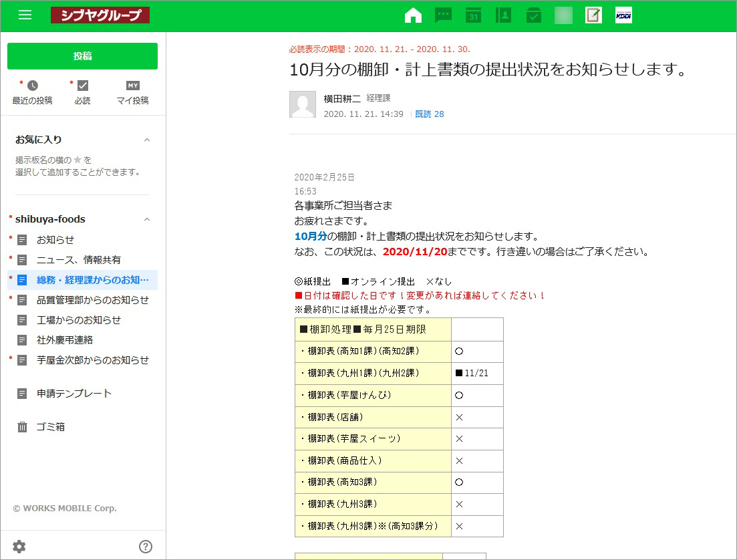Collapse the shibuya-foods board group
This screenshot has height=560, width=737.
click(x=147, y=219)
